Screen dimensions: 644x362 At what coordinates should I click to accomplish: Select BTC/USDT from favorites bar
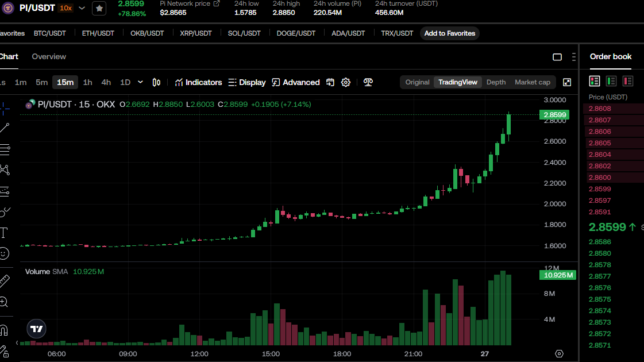click(x=50, y=33)
